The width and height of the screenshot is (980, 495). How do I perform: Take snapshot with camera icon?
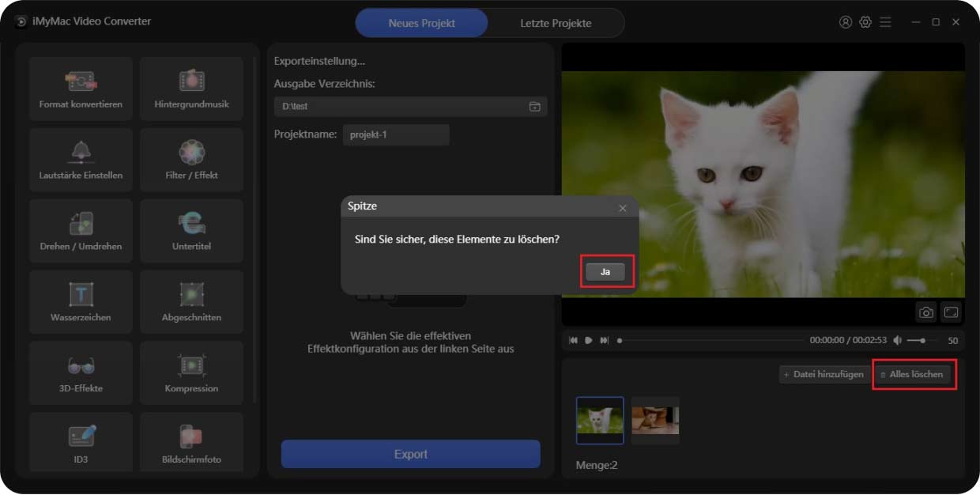click(x=926, y=312)
